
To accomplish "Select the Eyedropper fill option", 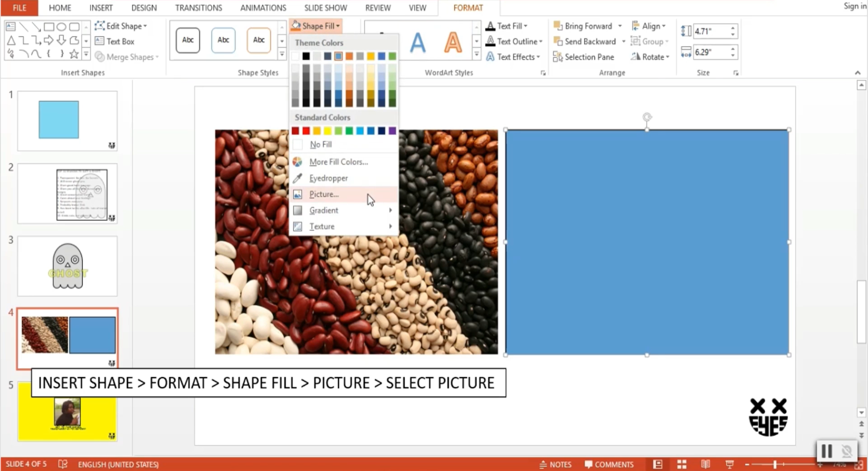I will pos(328,178).
